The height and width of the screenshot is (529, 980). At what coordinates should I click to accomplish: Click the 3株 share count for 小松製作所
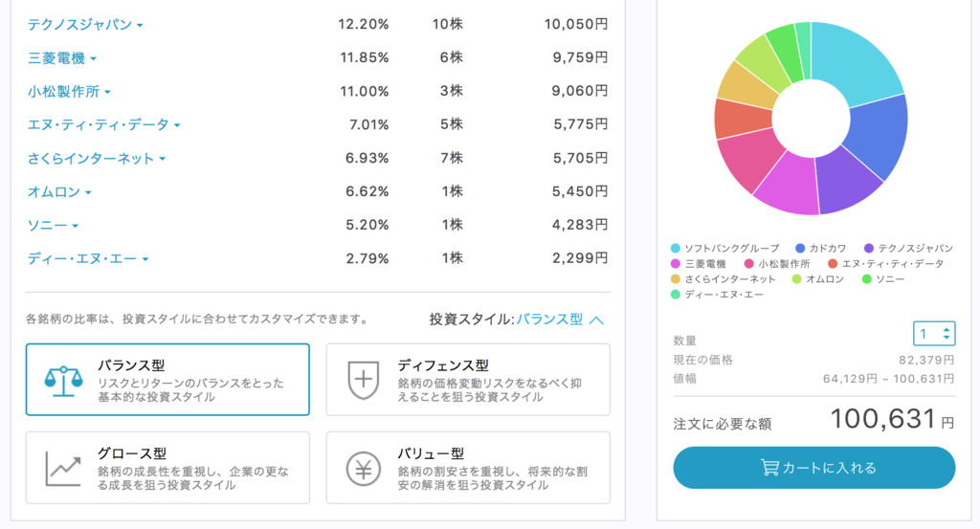click(x=452, y=91)
